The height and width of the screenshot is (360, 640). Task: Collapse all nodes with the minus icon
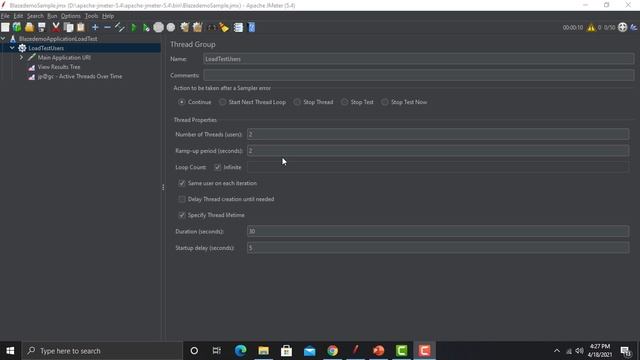click(107, 27)
